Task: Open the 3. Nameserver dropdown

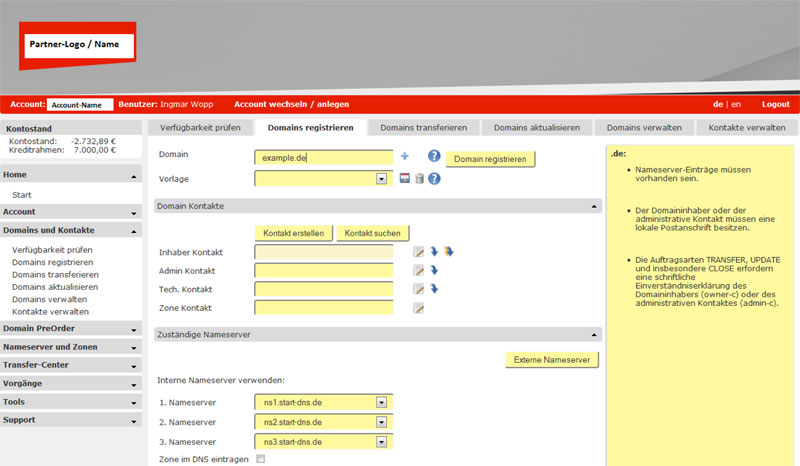Action: (x=381, y=440)
